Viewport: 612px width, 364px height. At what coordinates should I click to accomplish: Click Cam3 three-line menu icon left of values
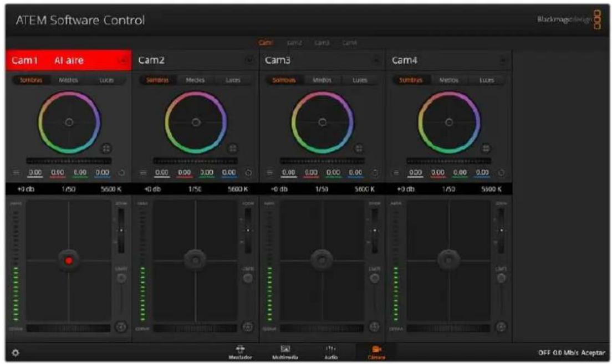269,172
